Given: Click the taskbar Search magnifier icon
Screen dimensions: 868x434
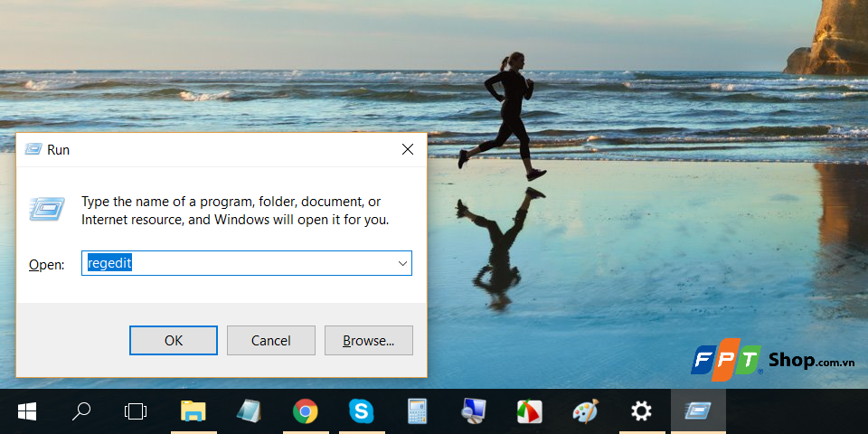Looking at the screenshot, I should [x=81, y=412].
